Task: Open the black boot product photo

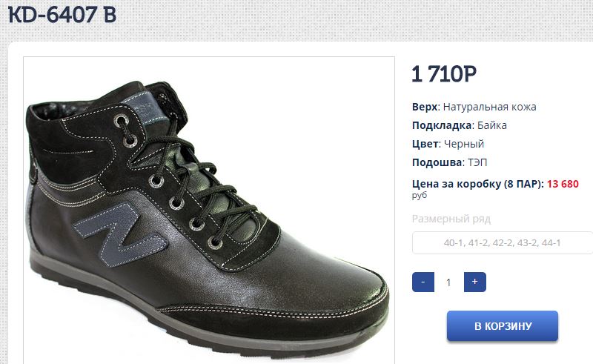Action: [209, 210]
